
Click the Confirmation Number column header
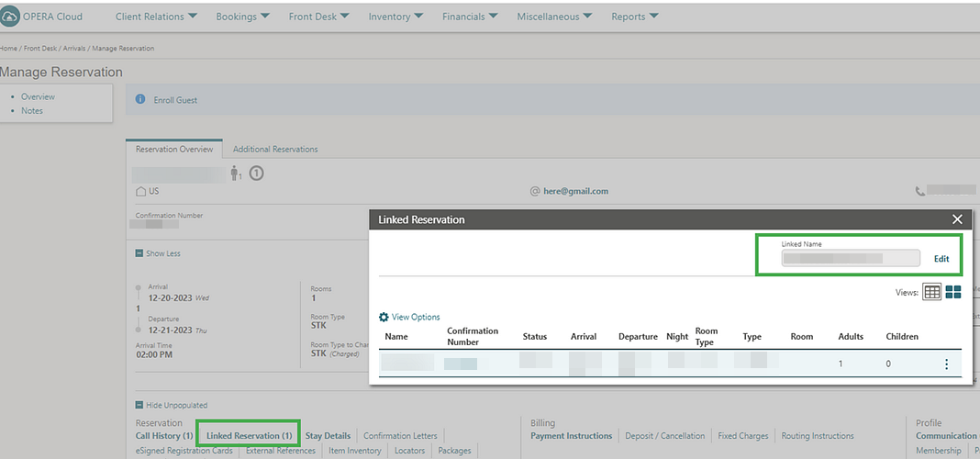pos(473,336)
